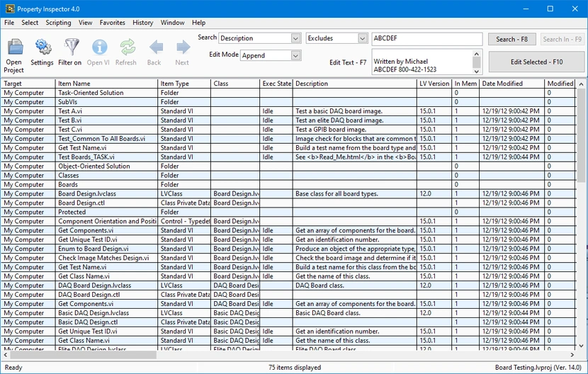This screenshot has width=588, height=374.
Task: Click the Item Type column header
Action: click(x=184, y=84)
